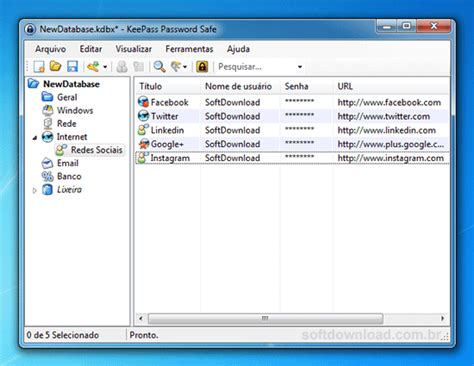Click the Find magnifier toolbar icon
This screenshot has width=474, height=366.
159,67
